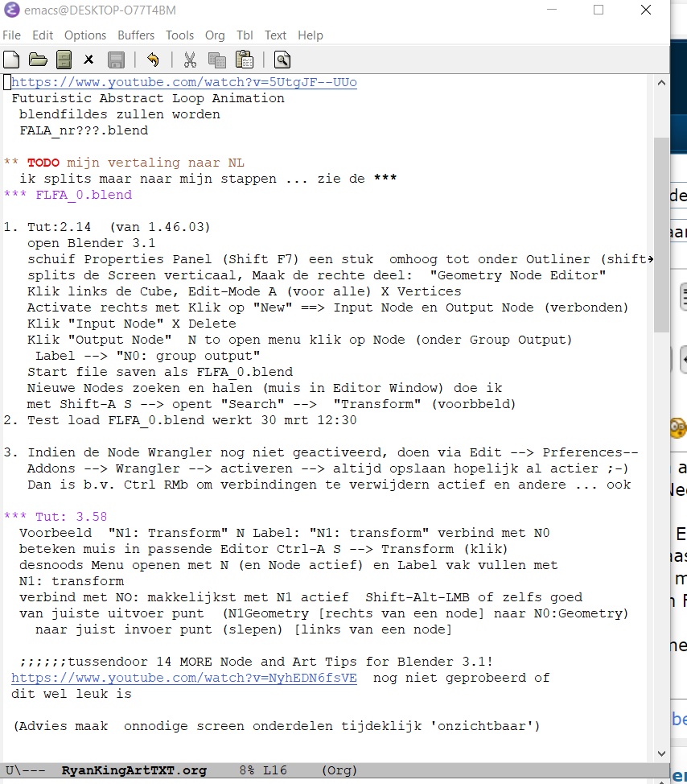Image resolution: width=687 pixels, height=784 pixels.
Task: Click the 'FALA_nr???.blend' text
Action: pos(84,130)
